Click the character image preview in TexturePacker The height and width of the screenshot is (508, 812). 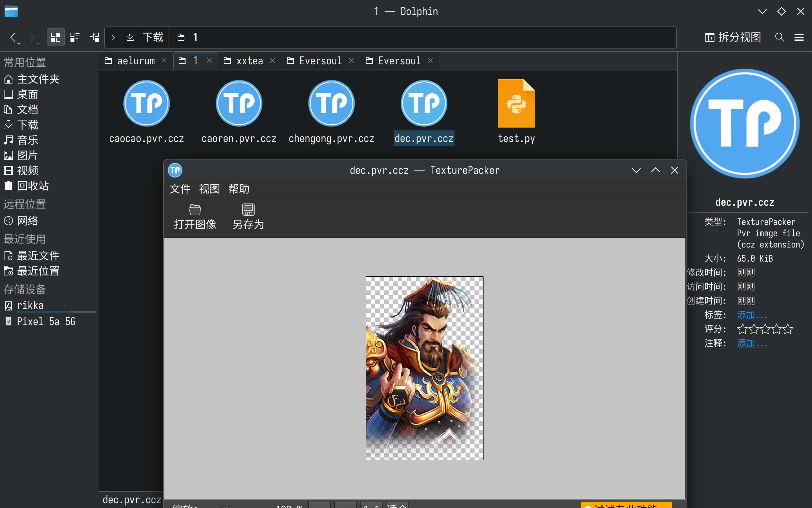(424, 368)
